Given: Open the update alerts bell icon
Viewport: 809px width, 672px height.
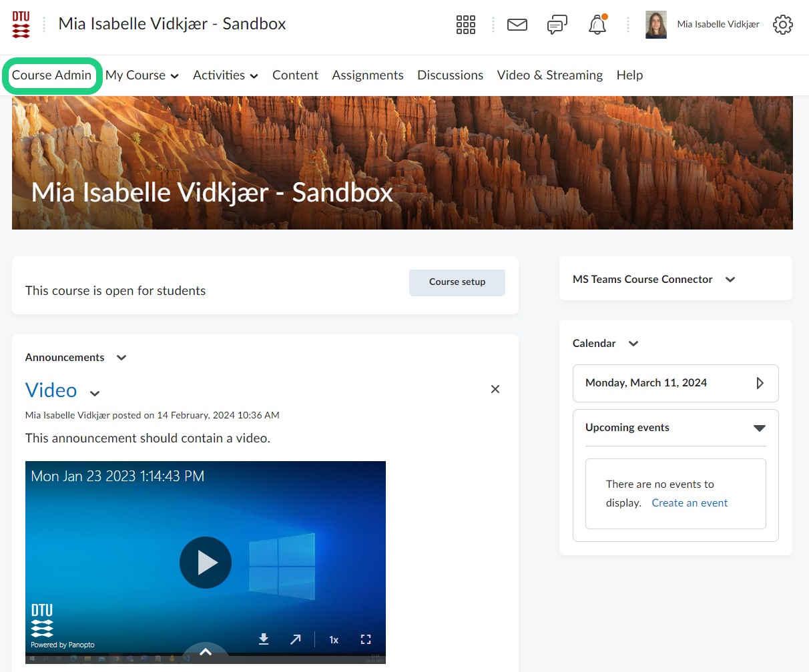Looking at the screenshot, I should tap(597, 25).
